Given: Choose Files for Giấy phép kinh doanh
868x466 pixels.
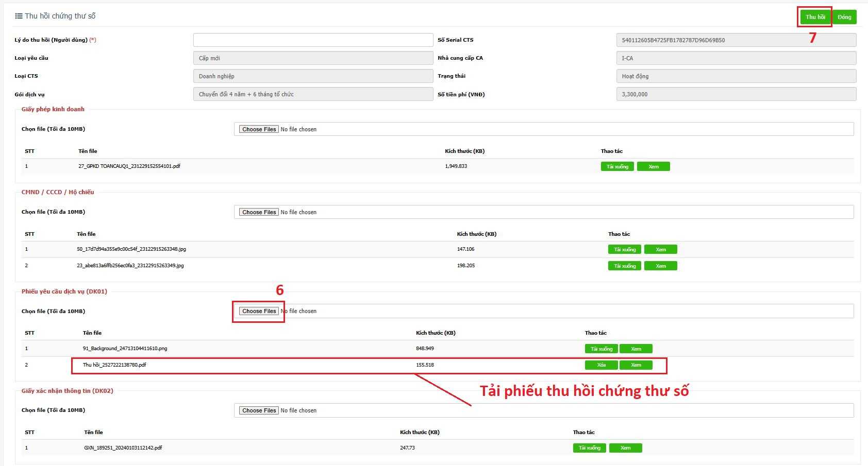Looking at the screenshot, I should [x=259, y=129].
